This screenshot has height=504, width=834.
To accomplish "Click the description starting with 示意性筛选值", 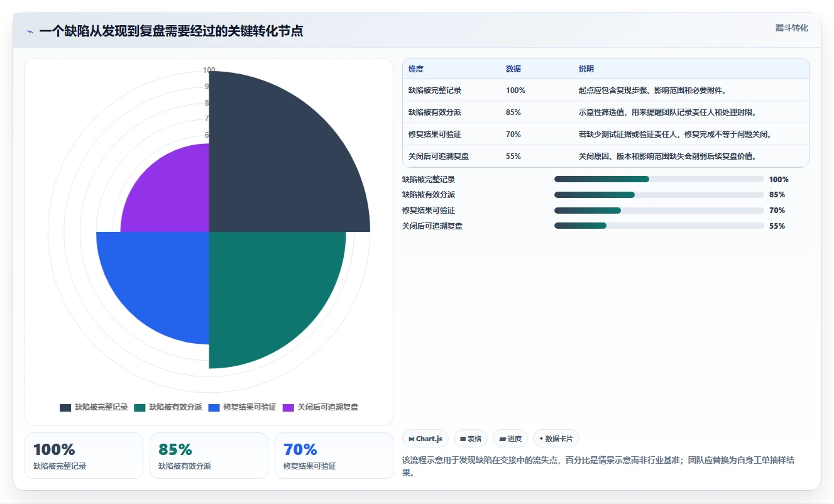I will click(667, 112).
